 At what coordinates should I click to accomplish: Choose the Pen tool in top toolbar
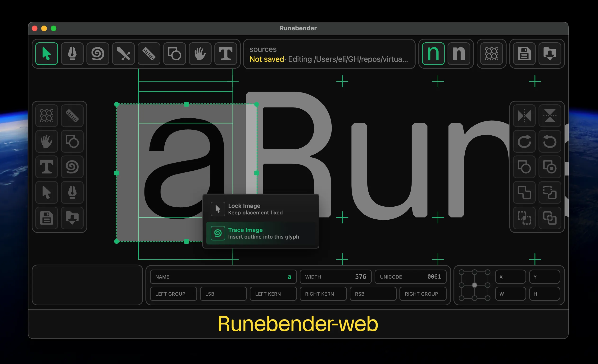pos(72,53)
